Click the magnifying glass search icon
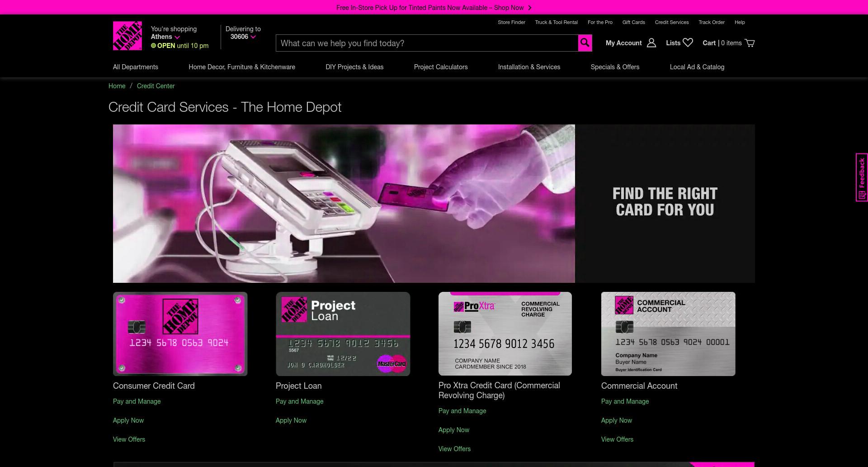The height and width of the screenshot is (467, 868). pos(585,43)
